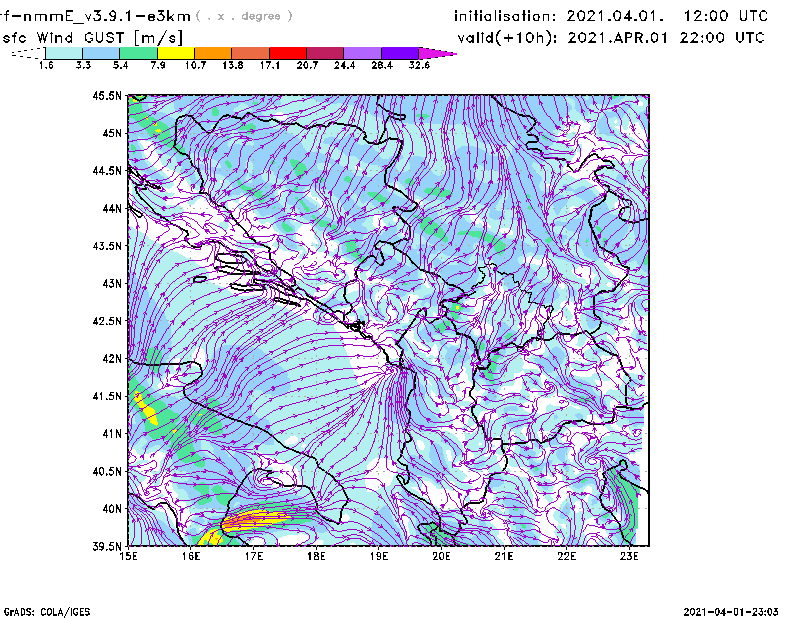Click the red 17.1–20.7 legend swatch
The image size is (800, 618).
tap(288, 53)
